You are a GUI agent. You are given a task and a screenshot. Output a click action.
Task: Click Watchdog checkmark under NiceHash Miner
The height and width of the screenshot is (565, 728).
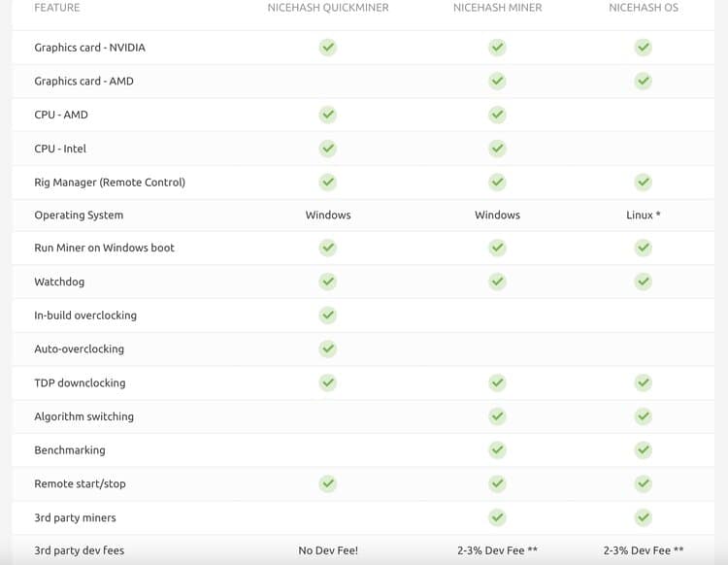point(497,282)
